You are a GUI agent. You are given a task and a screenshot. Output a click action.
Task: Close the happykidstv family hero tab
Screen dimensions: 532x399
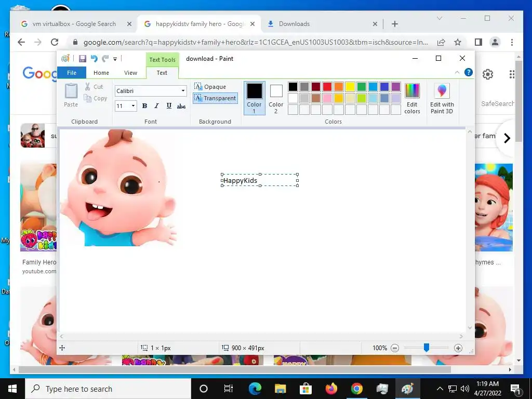252,24
